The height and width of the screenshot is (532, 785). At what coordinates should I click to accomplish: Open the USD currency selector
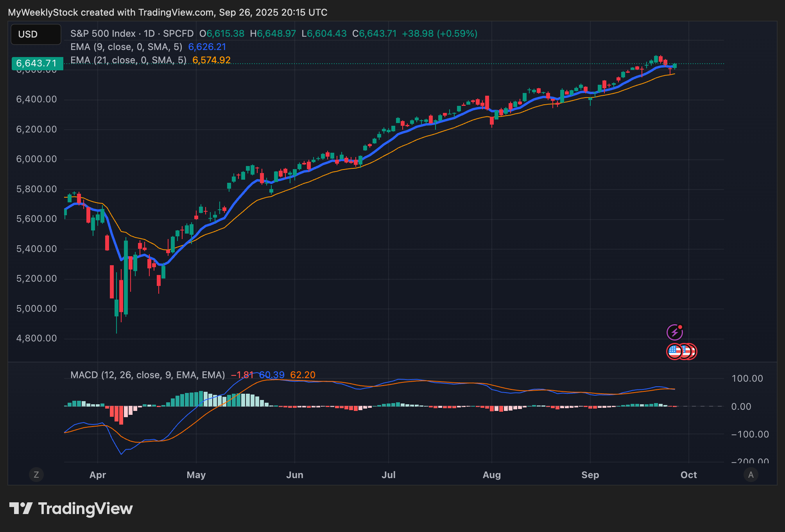36,34
